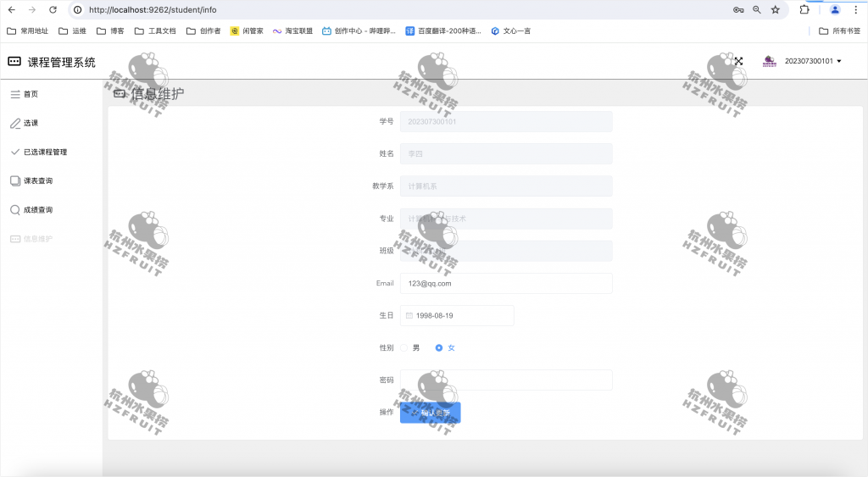
Task: Click the system logo beside 课程管理系统
Action: pyautogui.click(x=14, y=61)
